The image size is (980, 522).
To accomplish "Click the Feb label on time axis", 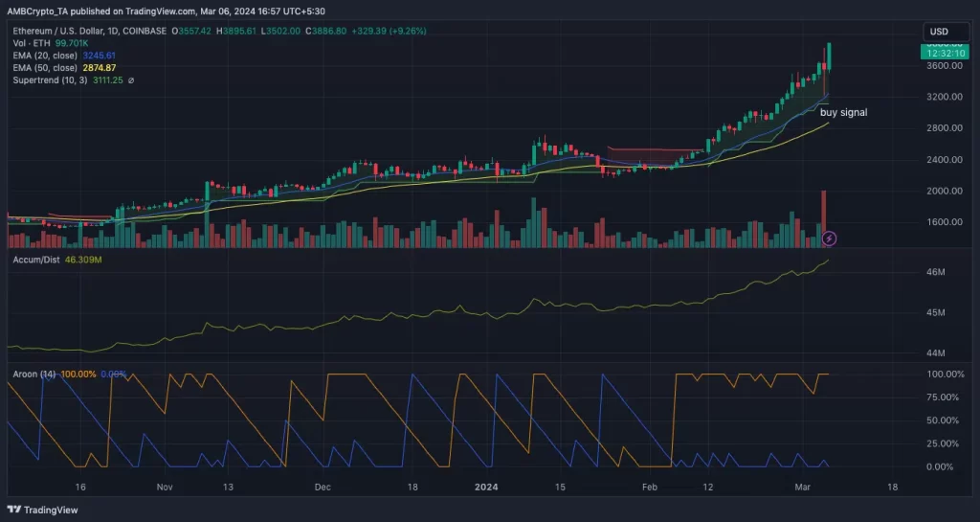I will click(x=649, y=487).
